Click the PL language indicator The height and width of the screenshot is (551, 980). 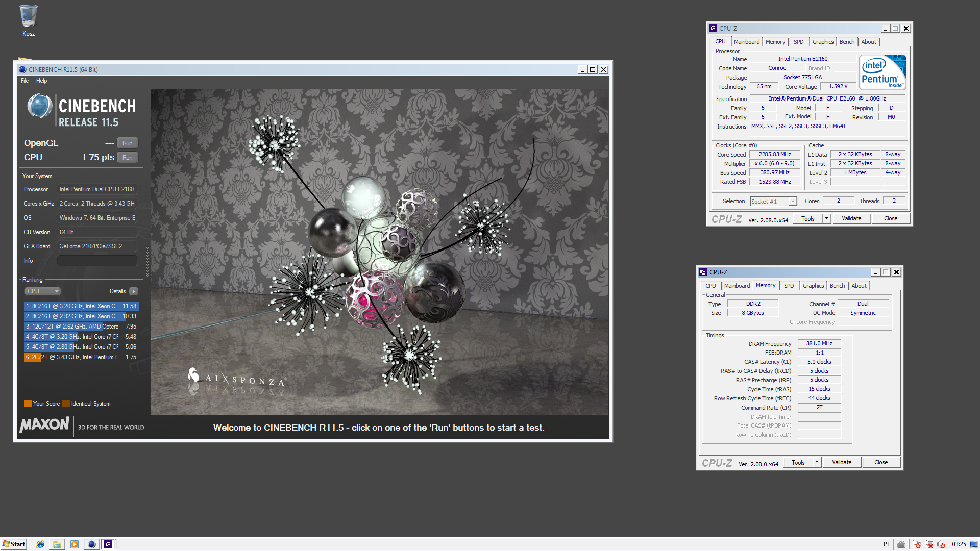tap(887, 544)
